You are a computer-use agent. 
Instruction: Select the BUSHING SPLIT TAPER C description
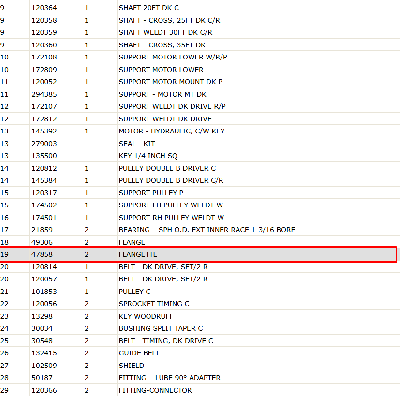point(161,328)
